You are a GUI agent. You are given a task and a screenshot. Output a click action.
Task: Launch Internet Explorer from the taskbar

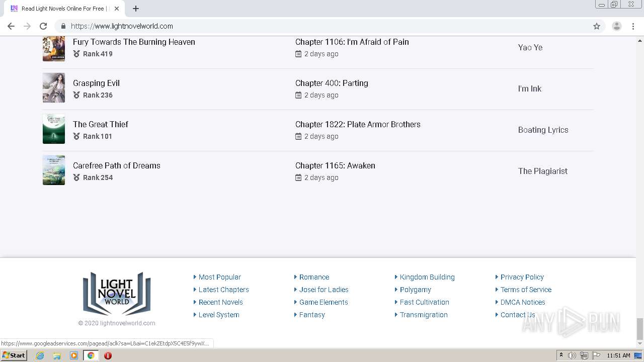[x=40, y=355]
